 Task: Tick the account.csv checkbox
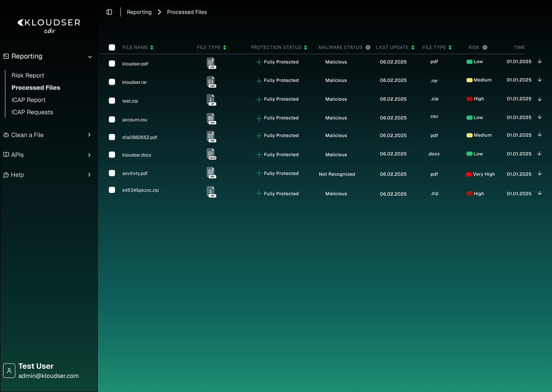click(x=112, y=119)
